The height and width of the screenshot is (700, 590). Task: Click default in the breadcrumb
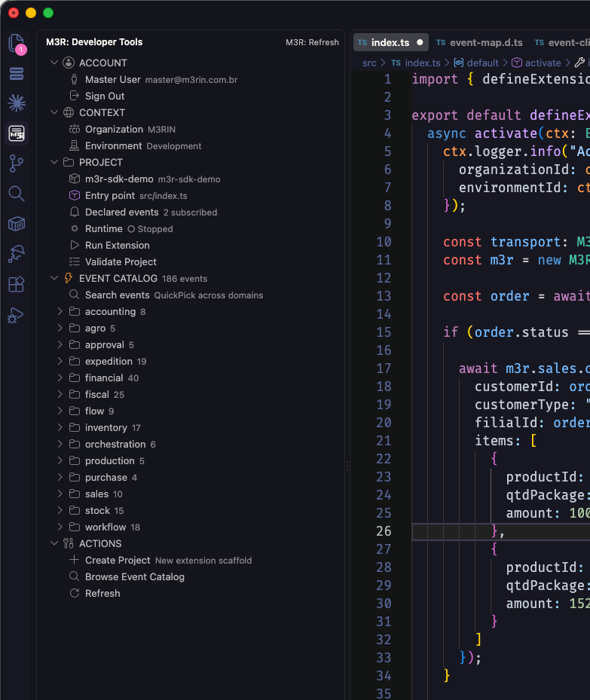pyautogui.click(x=482, y=63)
